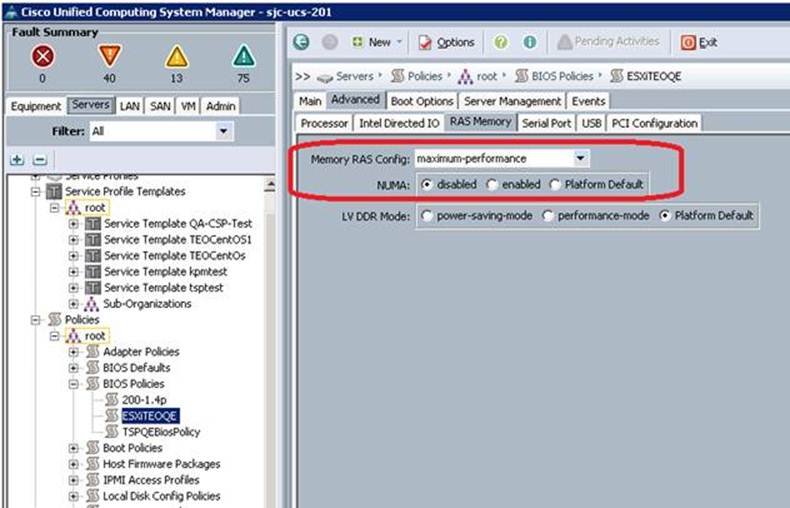The height and width of the screenshot is (508, 790).
Task: Click the Local Disk Config Policies icon
Action: point(92,496)
